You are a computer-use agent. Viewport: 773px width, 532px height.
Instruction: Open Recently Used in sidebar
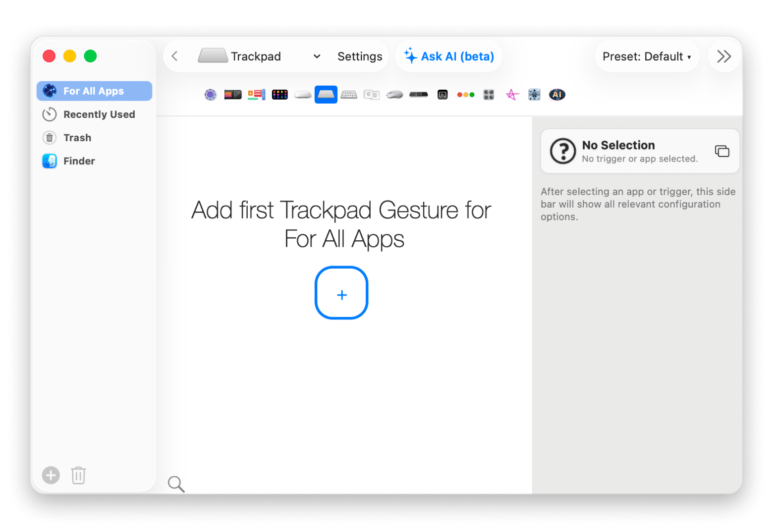tap(94, 114)
